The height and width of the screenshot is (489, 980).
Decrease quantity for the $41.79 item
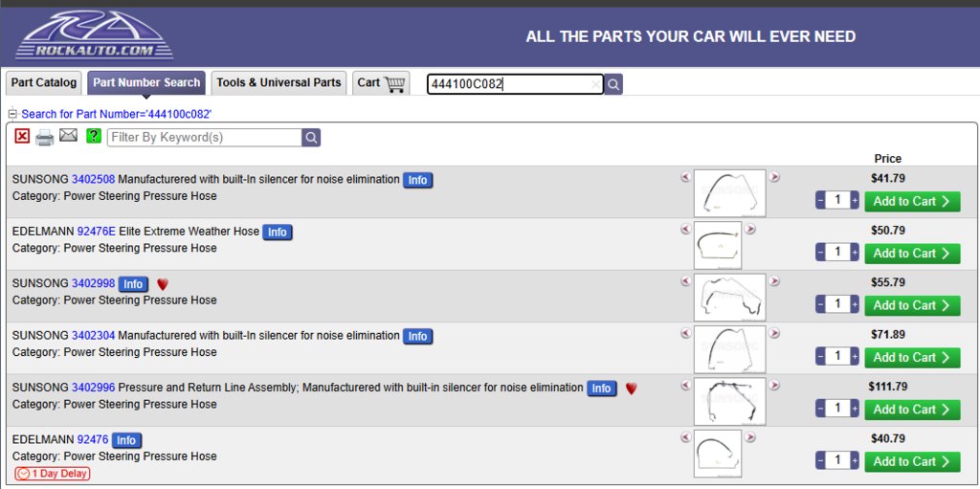point(820,201)
